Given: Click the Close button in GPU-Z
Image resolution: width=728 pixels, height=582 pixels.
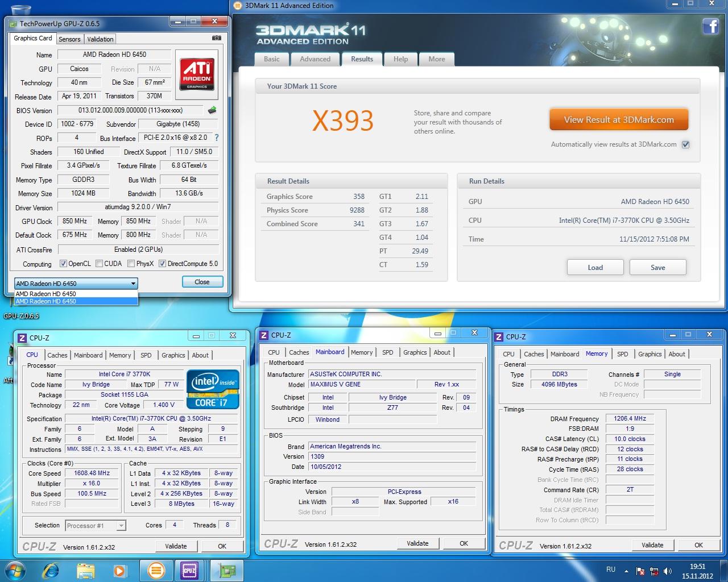Looking at the screenshot, I should [x=202, y=282].
